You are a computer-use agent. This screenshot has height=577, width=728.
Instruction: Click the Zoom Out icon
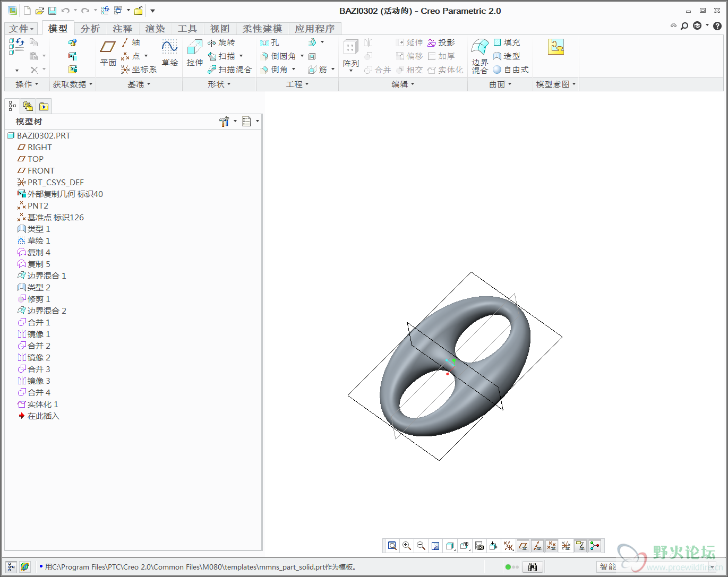click(421, 546)
